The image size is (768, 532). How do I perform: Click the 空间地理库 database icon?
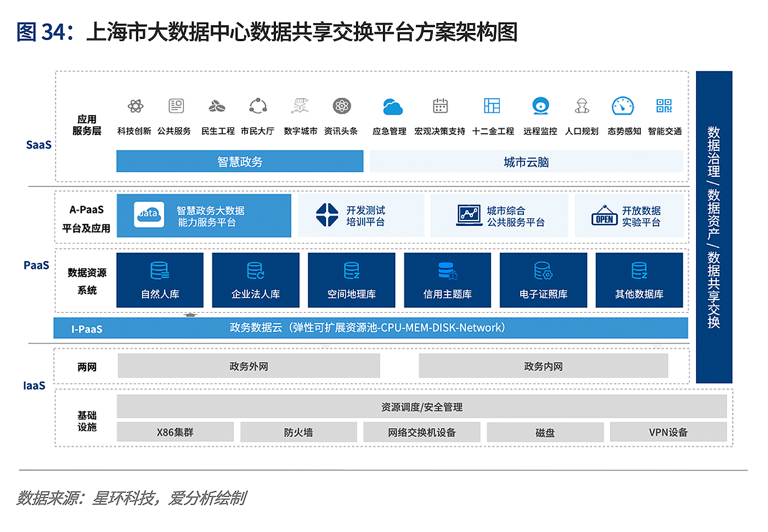(x=352, y=271)
